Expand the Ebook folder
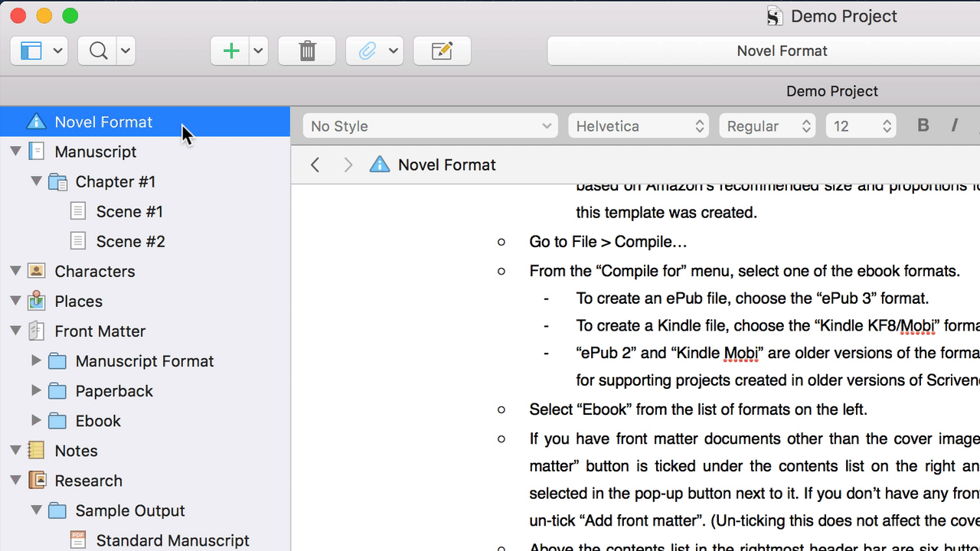980x551 pixels. tap(36, 420)
